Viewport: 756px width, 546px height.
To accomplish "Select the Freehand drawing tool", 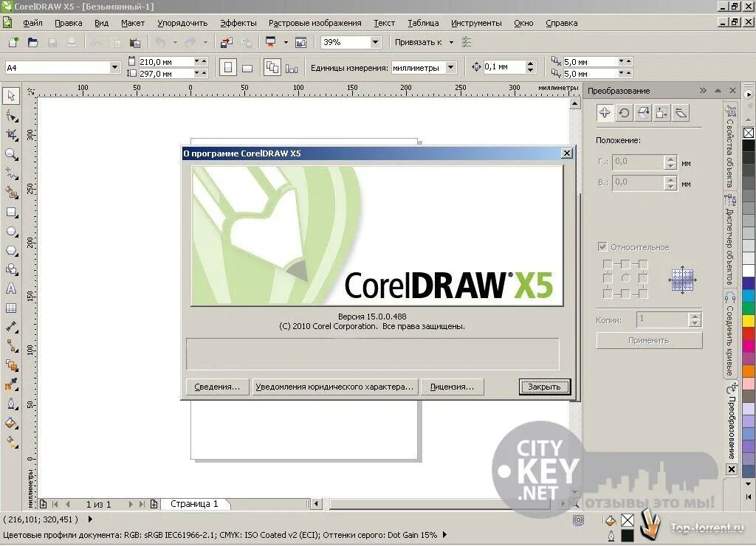I will (12, 173).
